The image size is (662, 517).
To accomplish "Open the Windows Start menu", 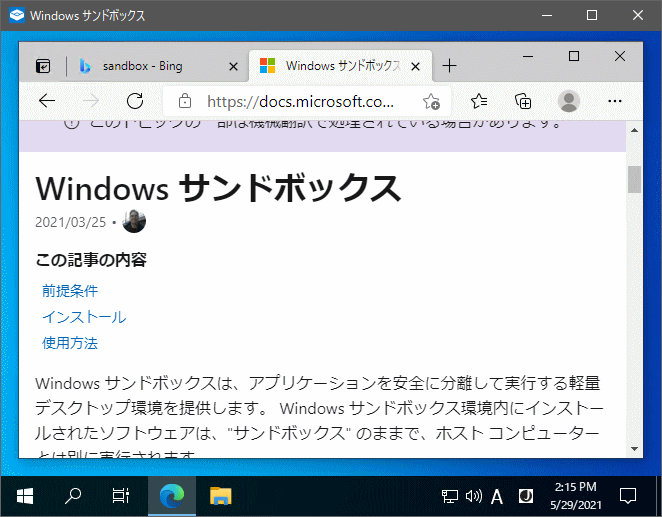I will pyautogui.click(x=25, y=496).
